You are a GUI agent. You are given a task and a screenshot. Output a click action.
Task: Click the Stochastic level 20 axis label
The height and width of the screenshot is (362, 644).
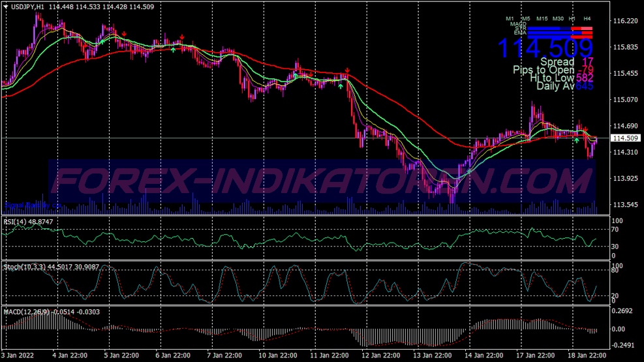tap(616, 296)
